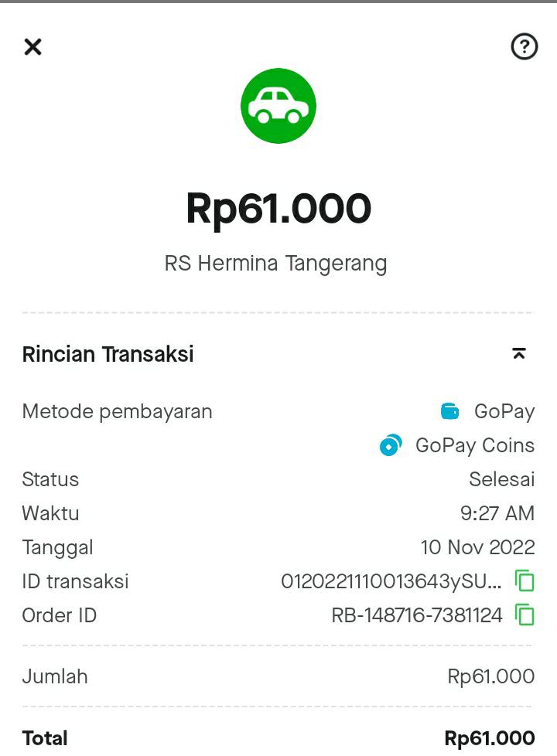Copy the transaction ID
The width and height of the screenshot is (557, 756).
coord(525,581)
